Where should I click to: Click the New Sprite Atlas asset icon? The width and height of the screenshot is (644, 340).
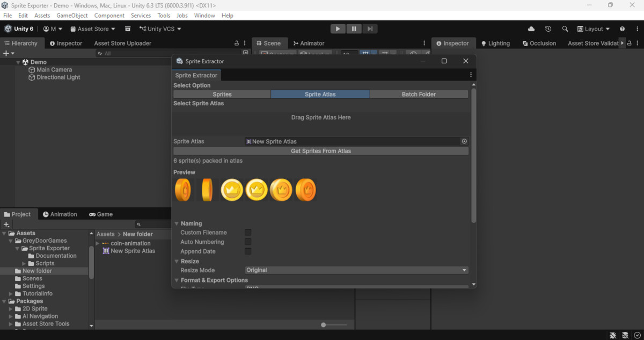(106, 251)
